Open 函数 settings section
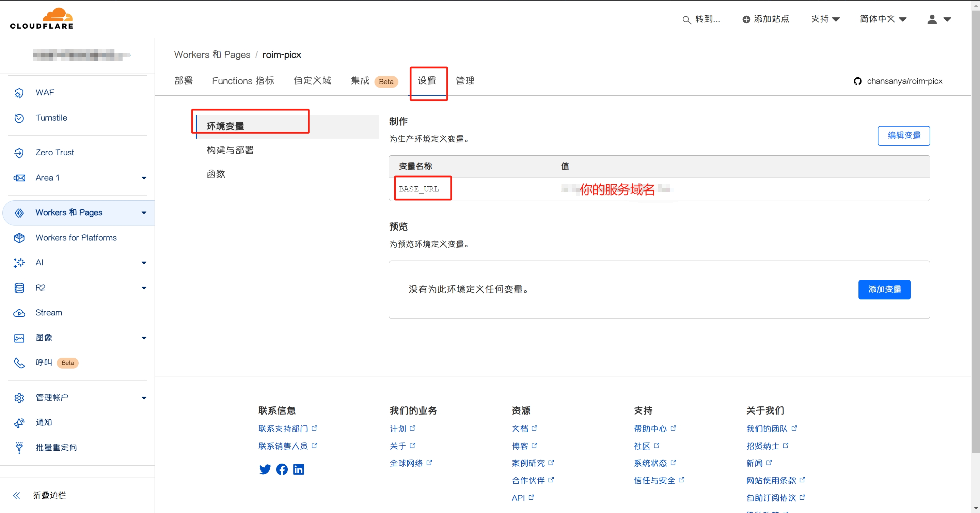The width and height of the screenshot is (980, 513). coord(216,174)
